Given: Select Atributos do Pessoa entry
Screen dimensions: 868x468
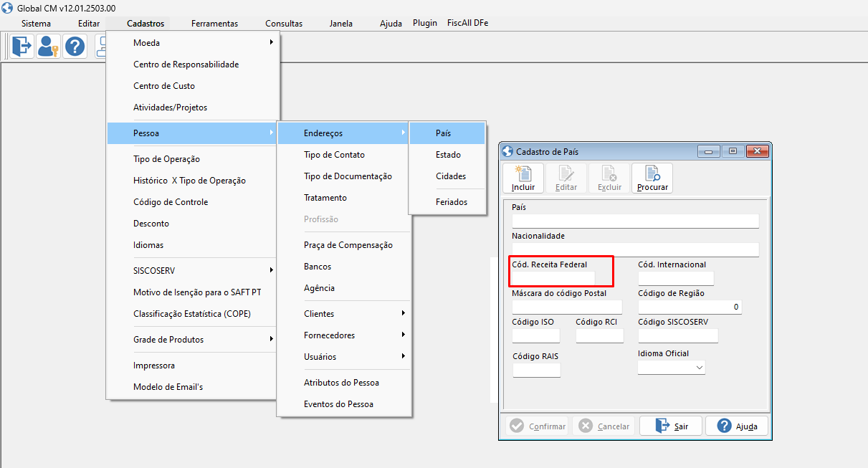Looking at the screenshot, I should point(344,383).
